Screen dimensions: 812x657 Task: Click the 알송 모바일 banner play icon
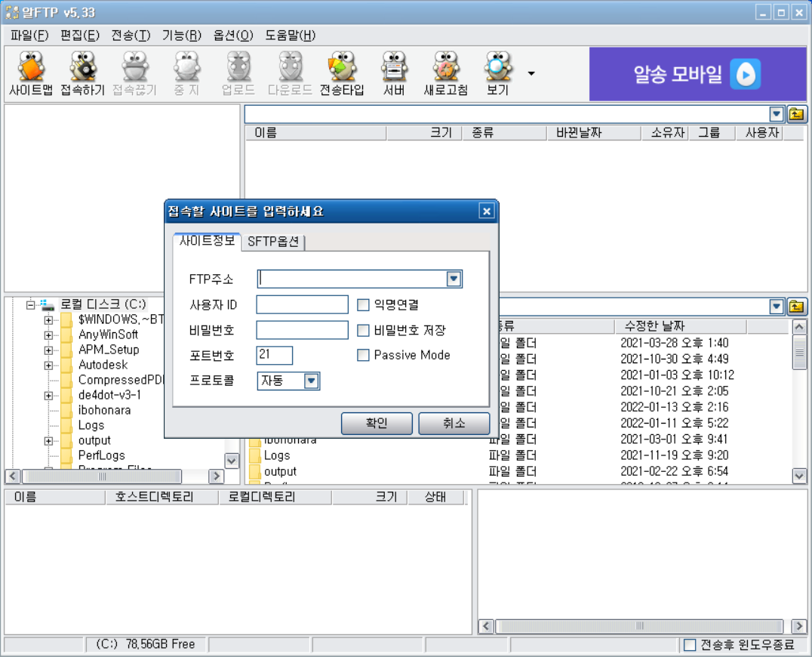(x=746, y=74)
